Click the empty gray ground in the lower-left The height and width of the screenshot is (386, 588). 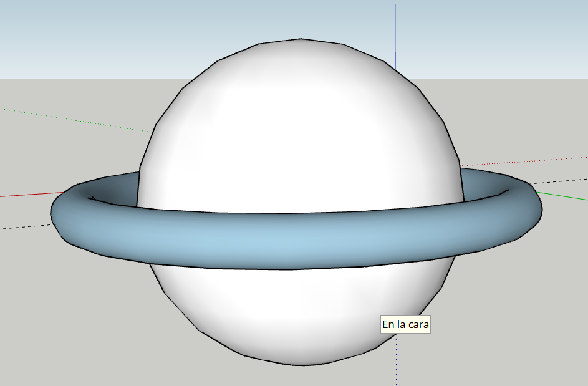pos(75,324)
